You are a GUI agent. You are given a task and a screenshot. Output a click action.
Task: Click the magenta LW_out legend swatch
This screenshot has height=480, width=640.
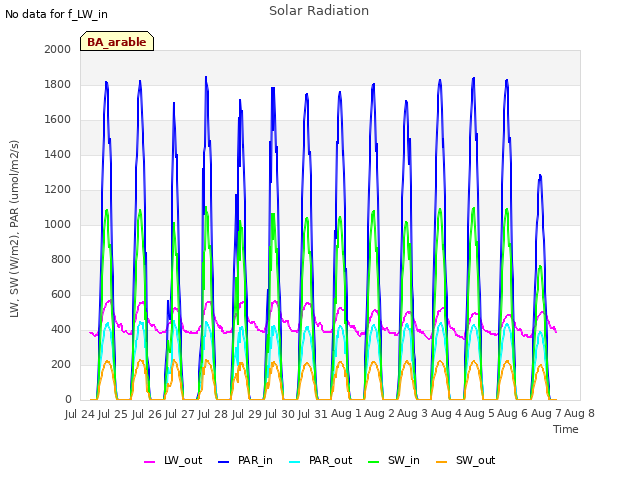coord(149,462)
